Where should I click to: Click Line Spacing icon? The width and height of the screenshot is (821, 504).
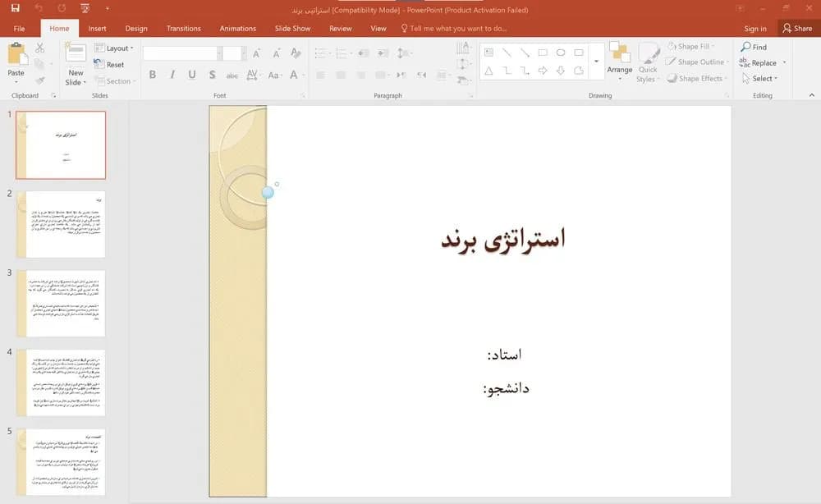click(x=402, y=53)
